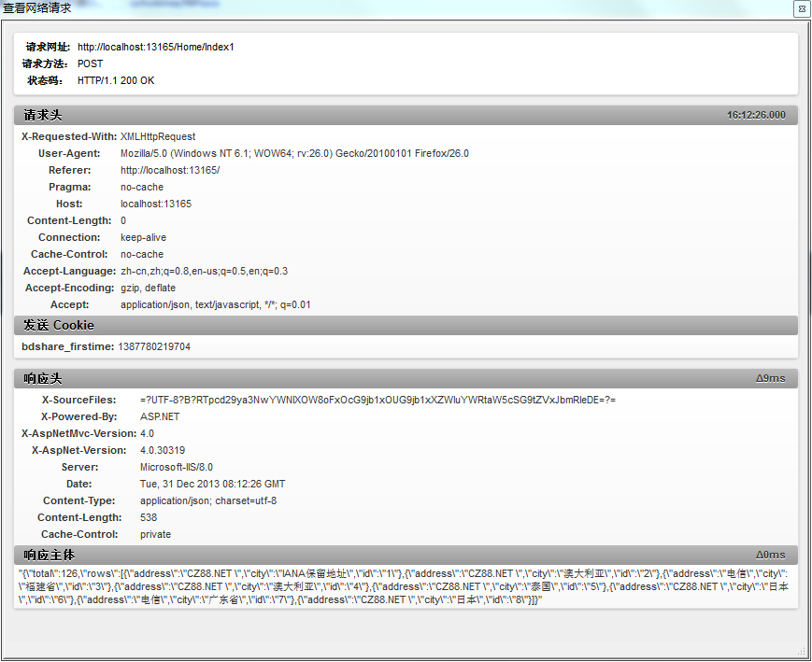Viewport: 812px width, 662px height.
Task: Select the JSON response body text
Action: point(402,584)
